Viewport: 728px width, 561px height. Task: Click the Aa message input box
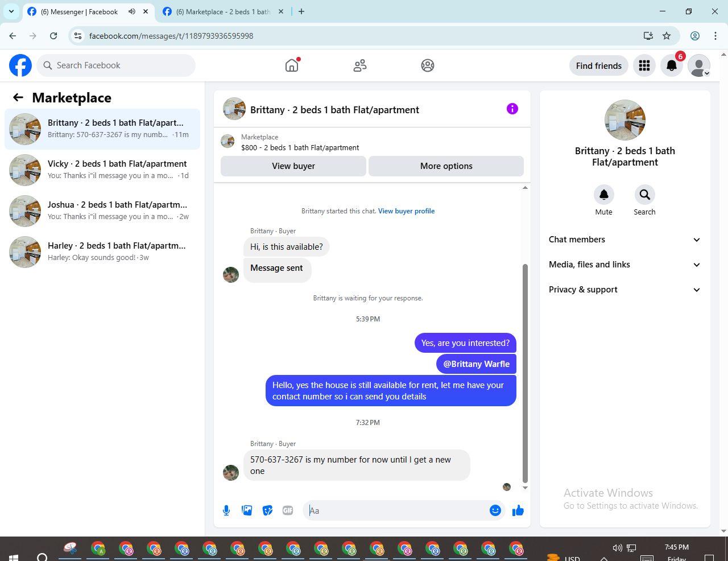point(398,510)
